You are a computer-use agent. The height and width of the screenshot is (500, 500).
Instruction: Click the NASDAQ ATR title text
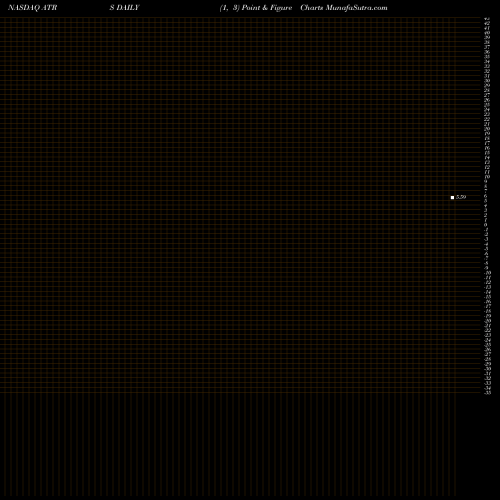point(32,8)
